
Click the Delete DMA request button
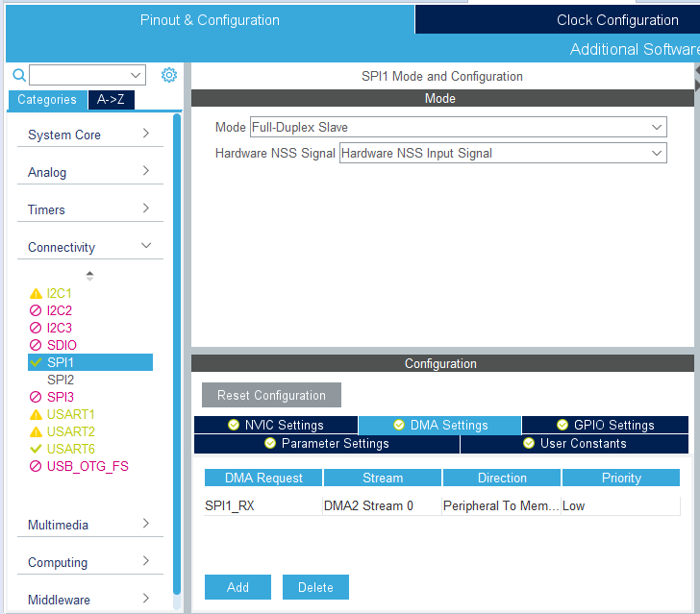[x=315, y=587]
